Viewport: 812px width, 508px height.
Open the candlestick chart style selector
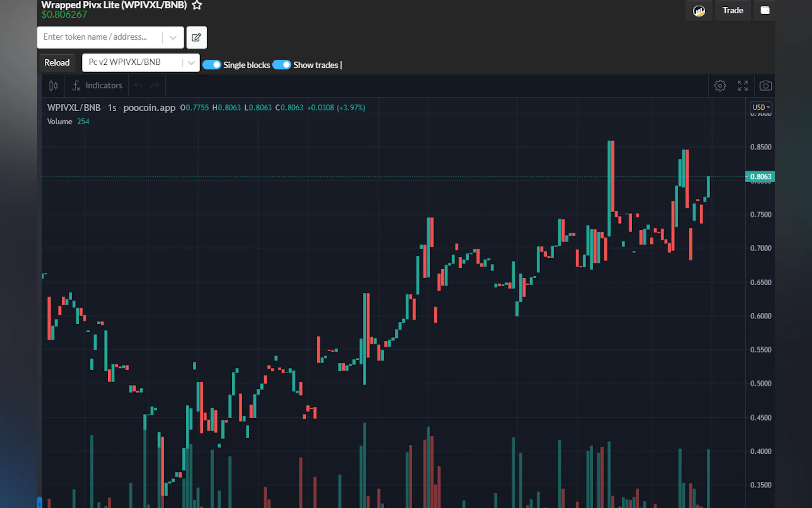click(53, 86)
